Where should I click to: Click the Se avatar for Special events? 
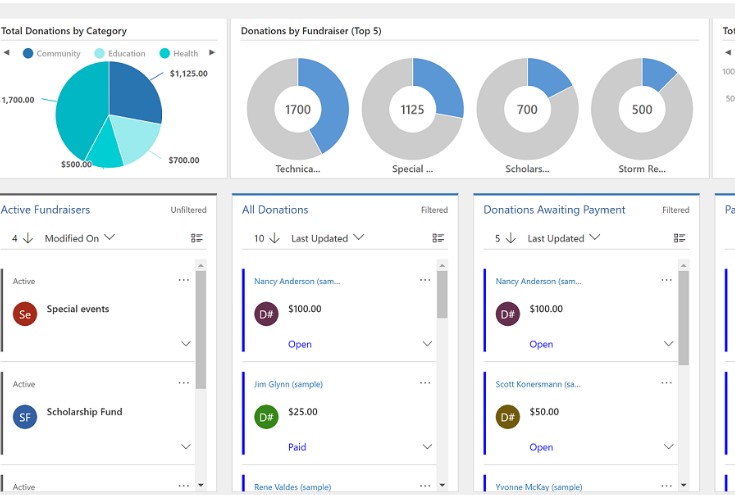point(25,314)
